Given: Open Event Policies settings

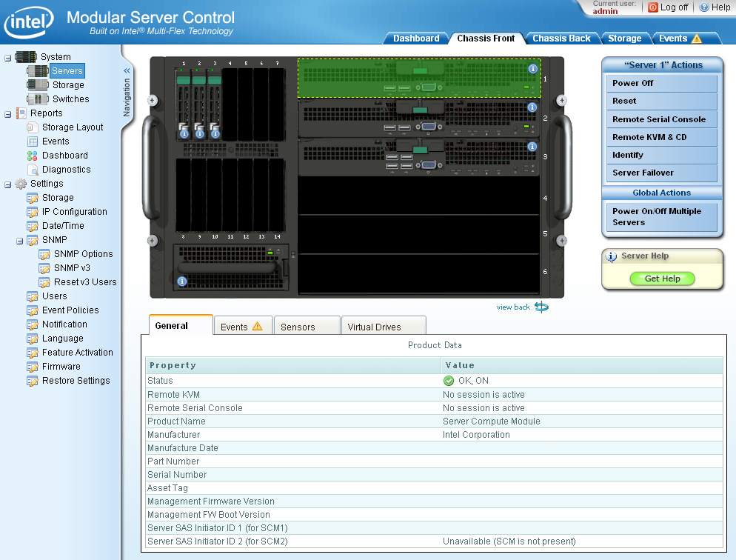Looking at the screenshot, I should coord(70,310).
